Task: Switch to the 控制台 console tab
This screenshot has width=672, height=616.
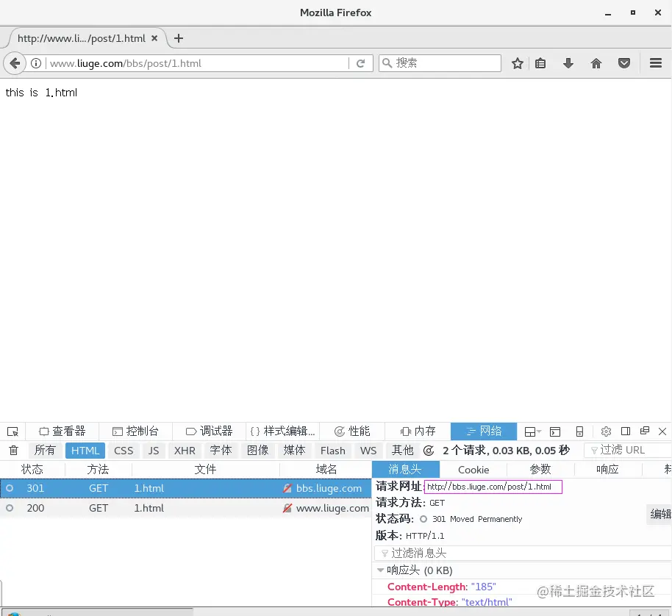Action: [x=136, y=431]
